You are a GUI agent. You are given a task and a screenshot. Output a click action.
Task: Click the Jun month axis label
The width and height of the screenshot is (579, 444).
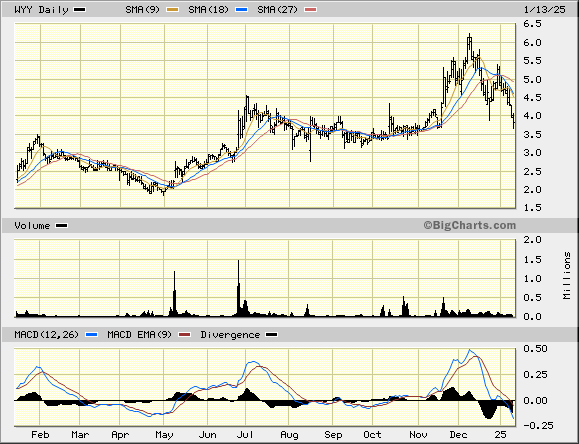pyautogui.click(x=207, y=435)
